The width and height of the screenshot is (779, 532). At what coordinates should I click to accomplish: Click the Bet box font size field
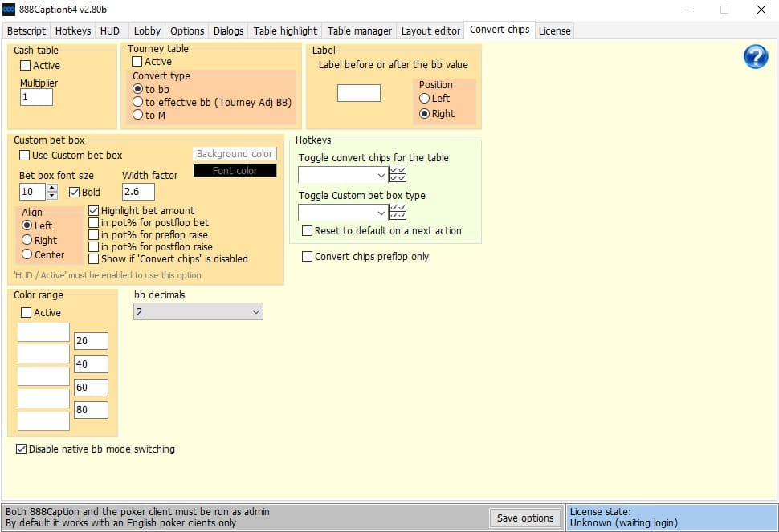32,192
